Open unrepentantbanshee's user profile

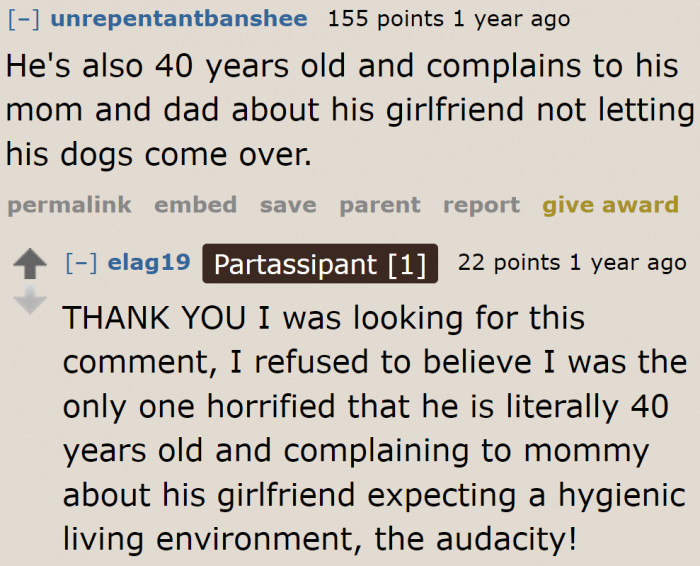pos(178,19)
